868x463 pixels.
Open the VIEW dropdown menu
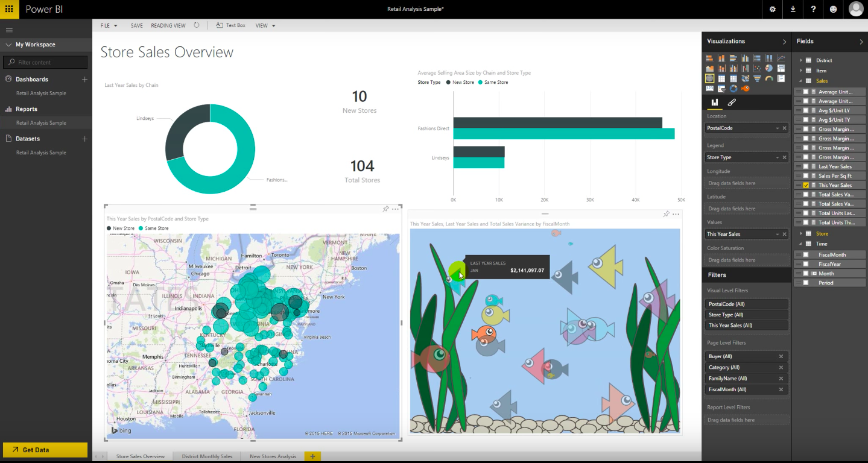[x=265, y=26]
